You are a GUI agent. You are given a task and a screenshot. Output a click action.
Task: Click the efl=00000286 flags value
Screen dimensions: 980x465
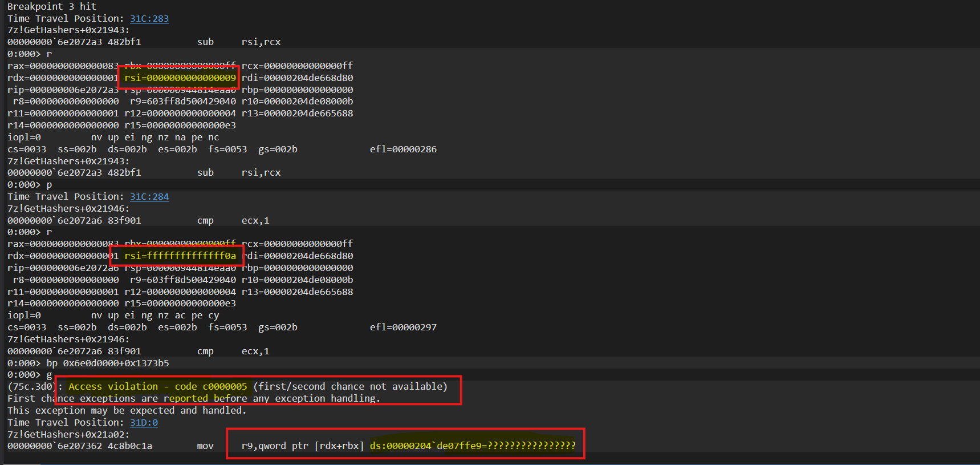point(403,149)
